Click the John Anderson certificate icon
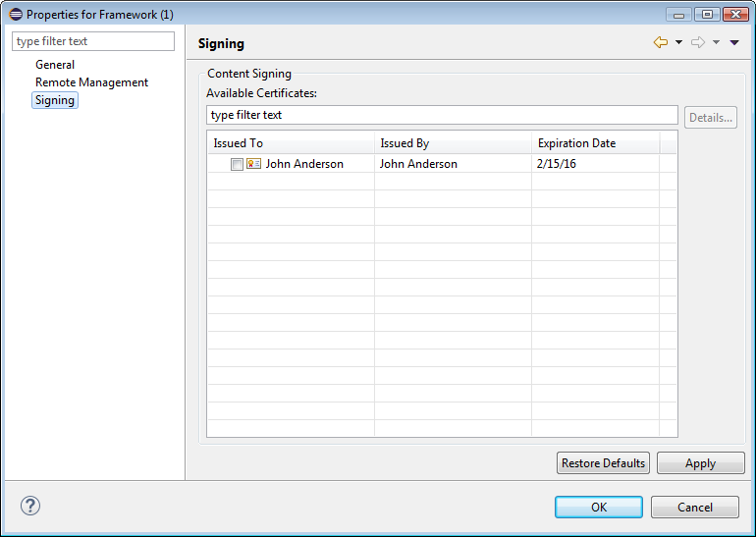Screen dimensions: 756x537 click(x=253, y=165)
